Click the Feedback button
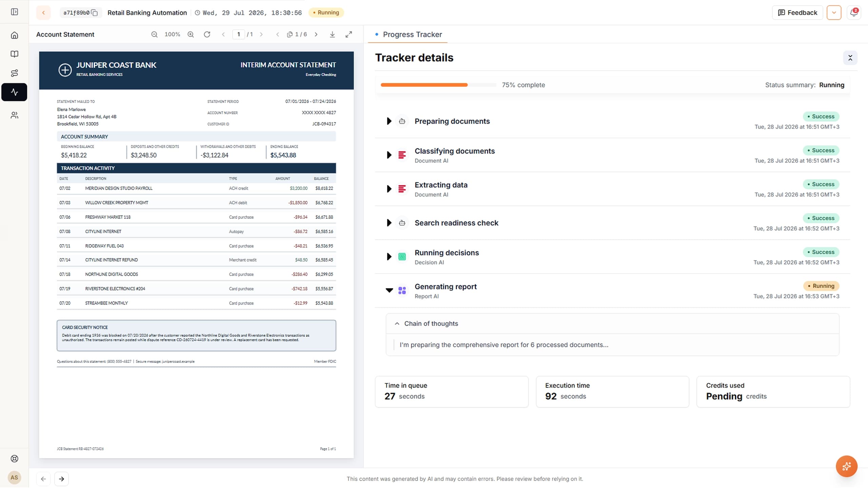The height and width of the screenshot is (498, 868). [797, 13]
